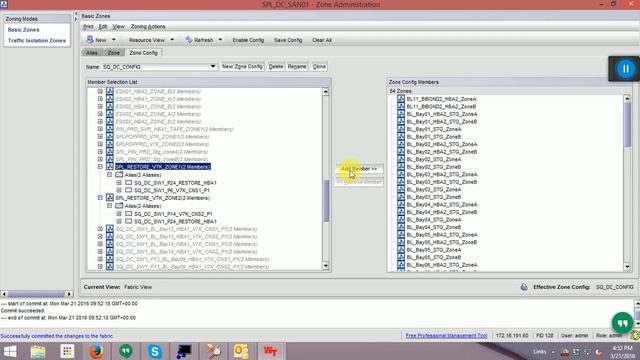Click the Alias folder icon under SPL_RESTORE_V7K_ZONE2
640x360 pixels.
pyautogui.click(x=119, y=206)
